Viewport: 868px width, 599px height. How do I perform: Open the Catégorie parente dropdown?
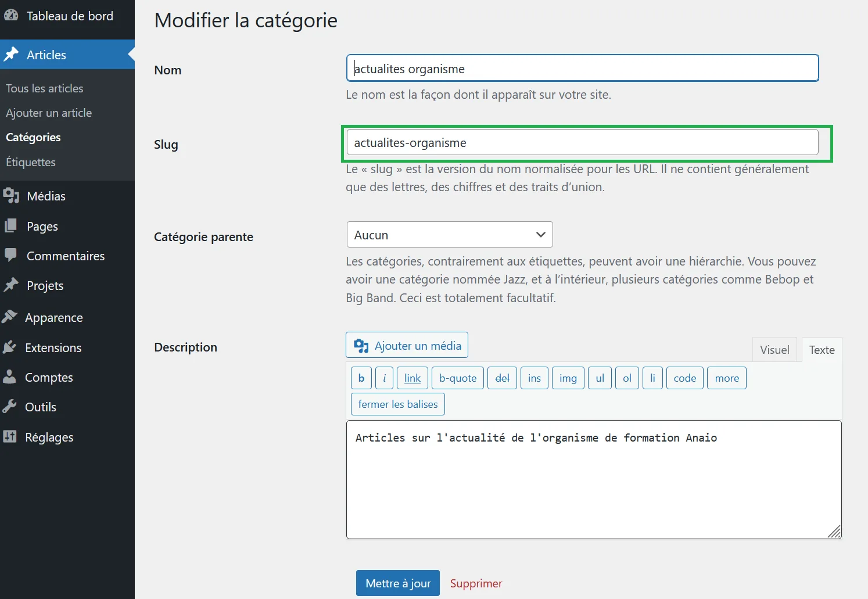(x=449, y=234)
